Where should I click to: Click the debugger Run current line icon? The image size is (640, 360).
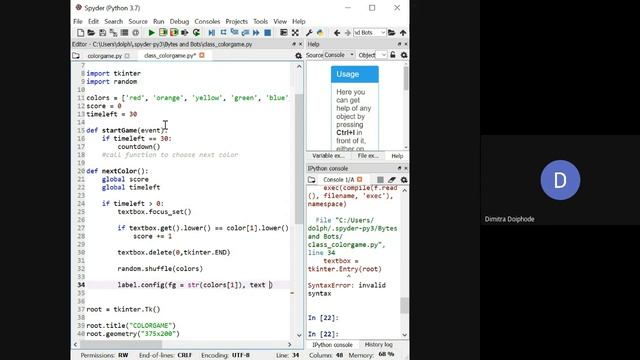point(223,33)
